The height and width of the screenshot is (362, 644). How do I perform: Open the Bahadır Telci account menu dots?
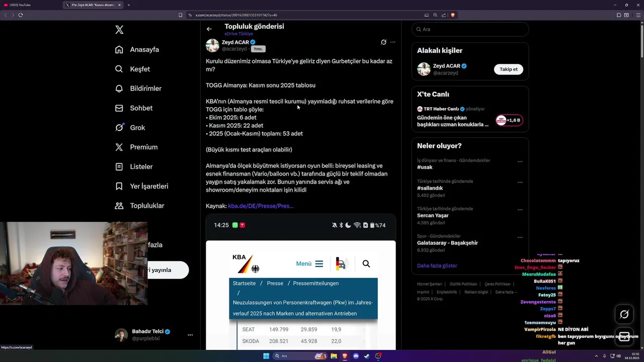pos(190,335)
